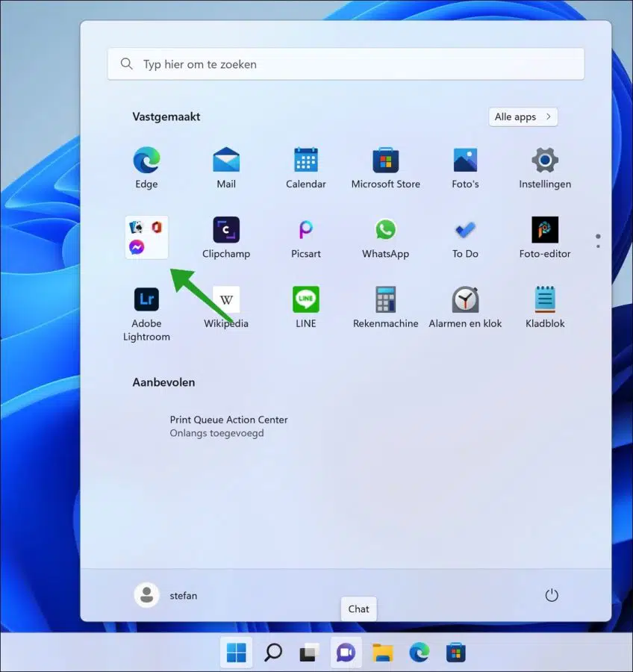This screenshot has width=633, height=672.
Task: Click the Start button on the taskbar
Action: (x=236, y=653)
